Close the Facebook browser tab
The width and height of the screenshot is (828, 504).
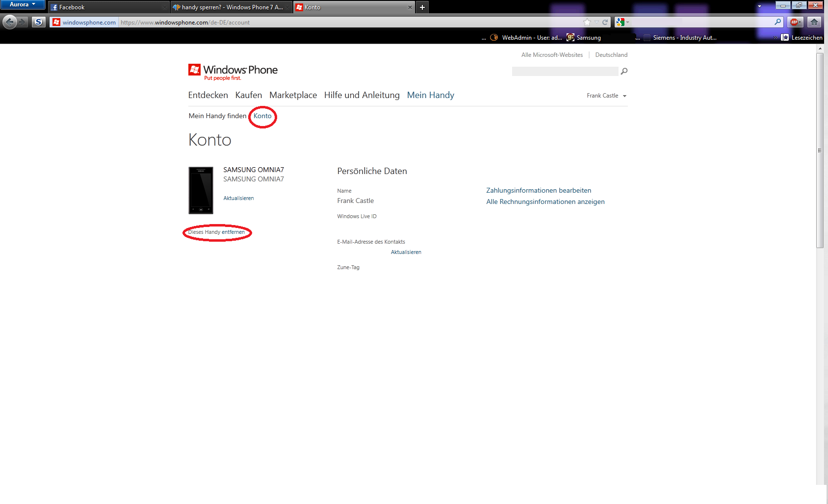[164, 7]
